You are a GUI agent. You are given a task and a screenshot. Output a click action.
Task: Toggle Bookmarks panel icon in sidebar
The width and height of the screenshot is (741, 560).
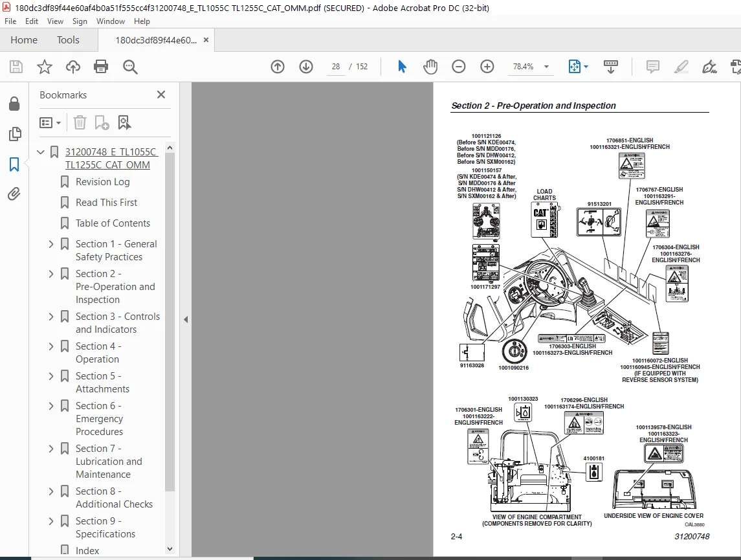pos(14,164)
